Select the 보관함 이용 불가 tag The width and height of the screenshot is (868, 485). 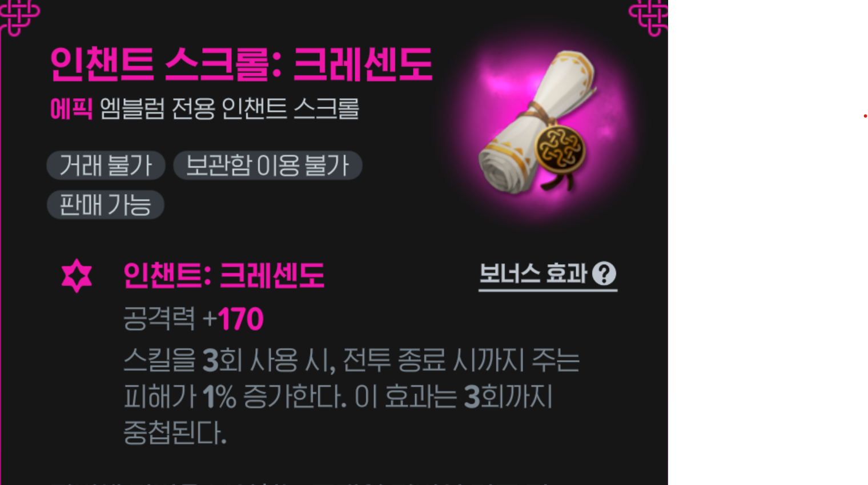click(267, 165)
